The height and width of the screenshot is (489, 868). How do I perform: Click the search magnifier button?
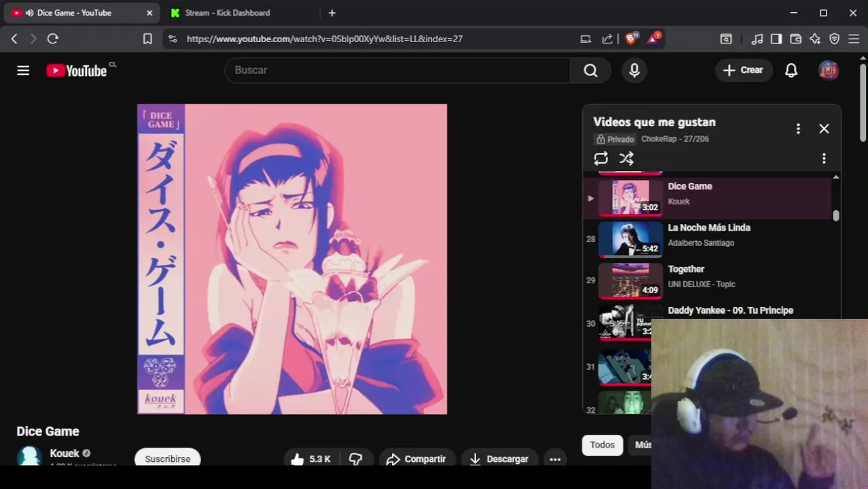click(590, 70)
